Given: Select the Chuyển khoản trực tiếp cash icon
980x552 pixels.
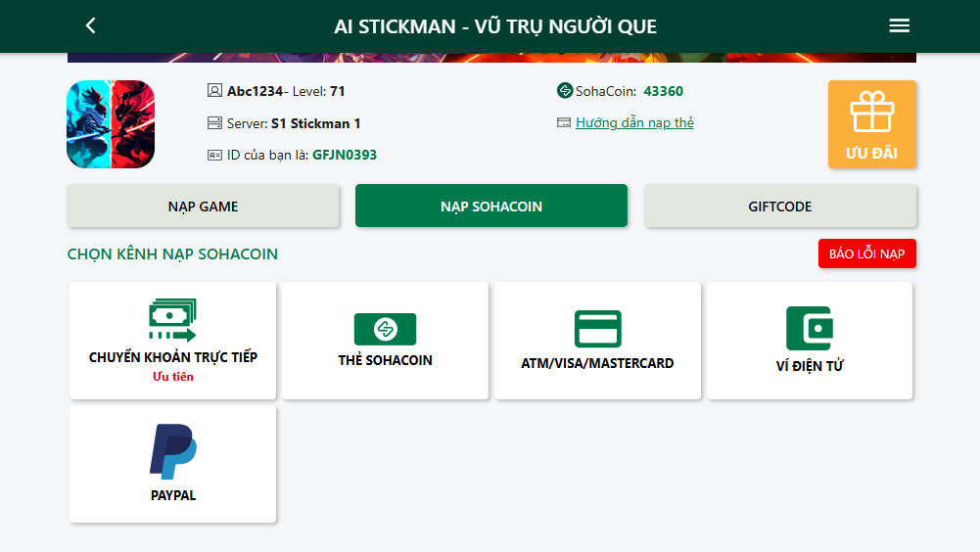Looking at the screenshot, I should tap(172, 319).
